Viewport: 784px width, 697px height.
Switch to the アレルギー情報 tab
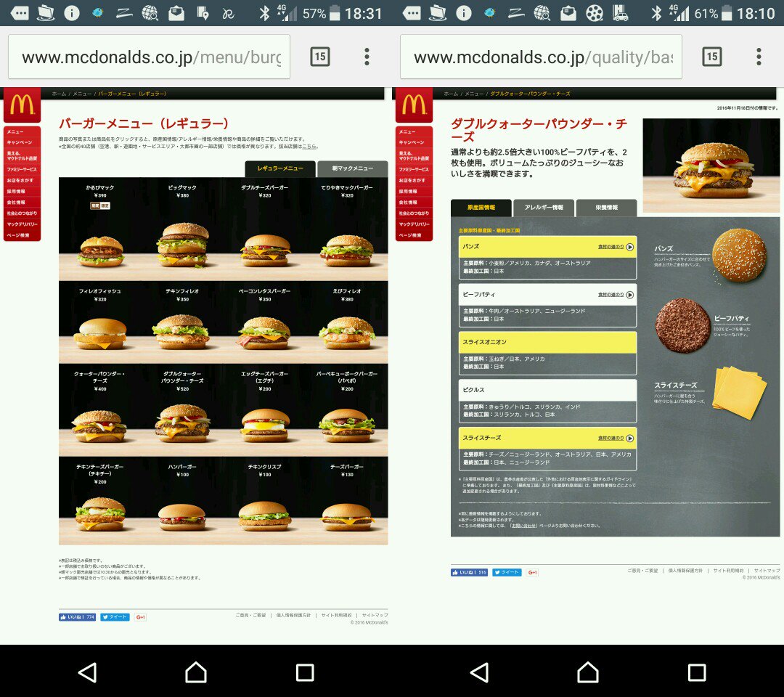click(x=544, y=208)
